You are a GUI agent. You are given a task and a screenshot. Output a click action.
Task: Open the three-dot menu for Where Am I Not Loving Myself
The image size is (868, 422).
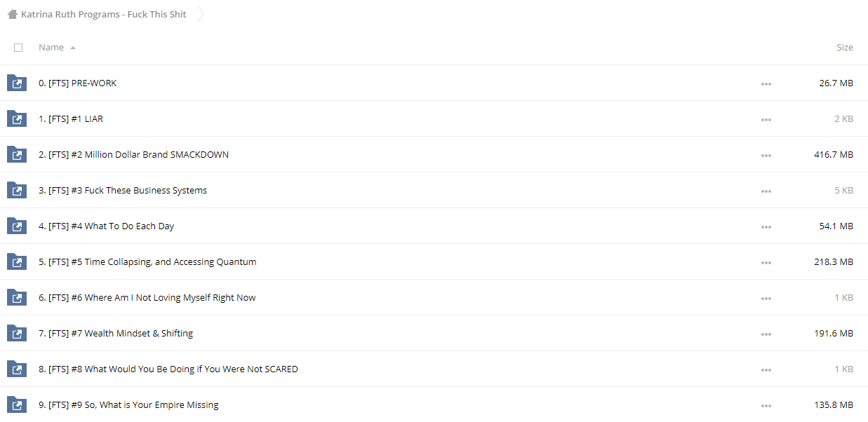click(x=766, y=299)
